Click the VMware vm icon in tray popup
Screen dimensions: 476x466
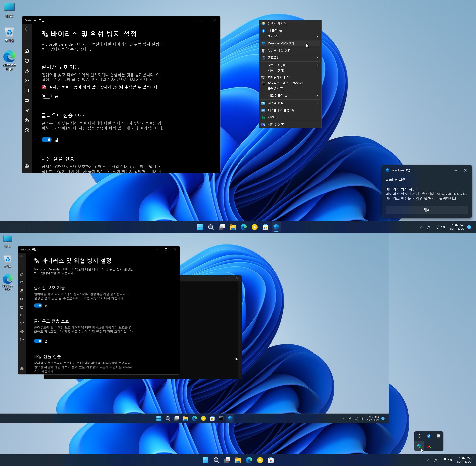pos(439,436)
